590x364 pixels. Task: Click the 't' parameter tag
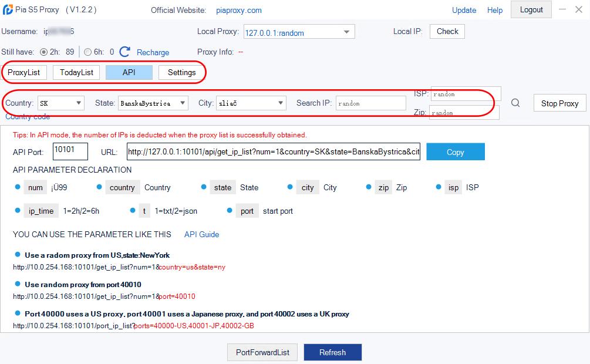(144, 211)
